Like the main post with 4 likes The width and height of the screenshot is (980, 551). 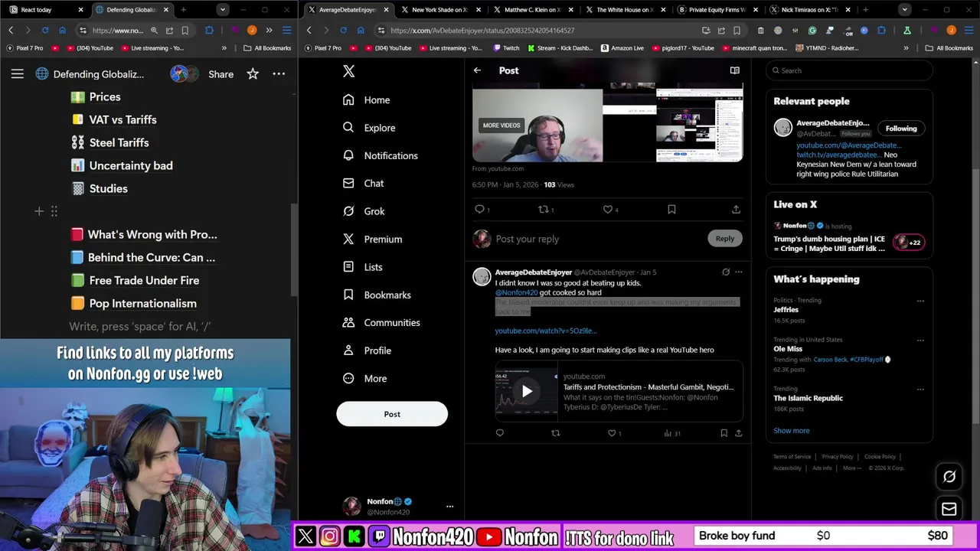pyautogui.click(x=609, y=209)
